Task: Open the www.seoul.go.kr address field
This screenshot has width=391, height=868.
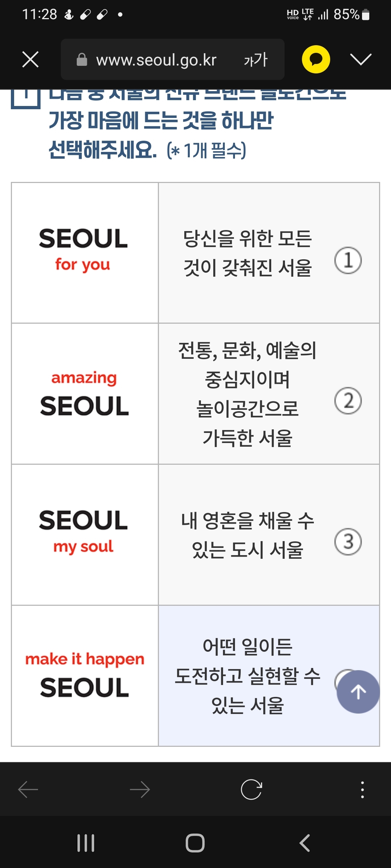Action: (156, 60)
